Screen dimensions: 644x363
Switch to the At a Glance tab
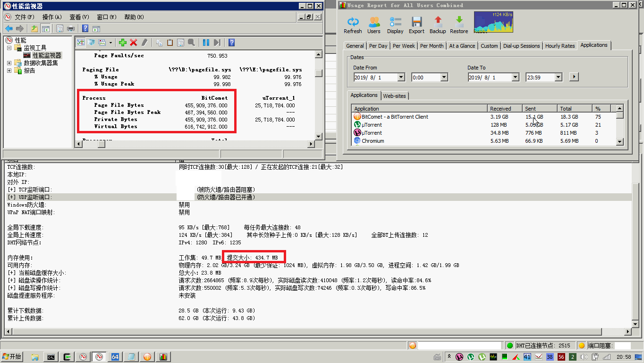[x=462, y=46]
